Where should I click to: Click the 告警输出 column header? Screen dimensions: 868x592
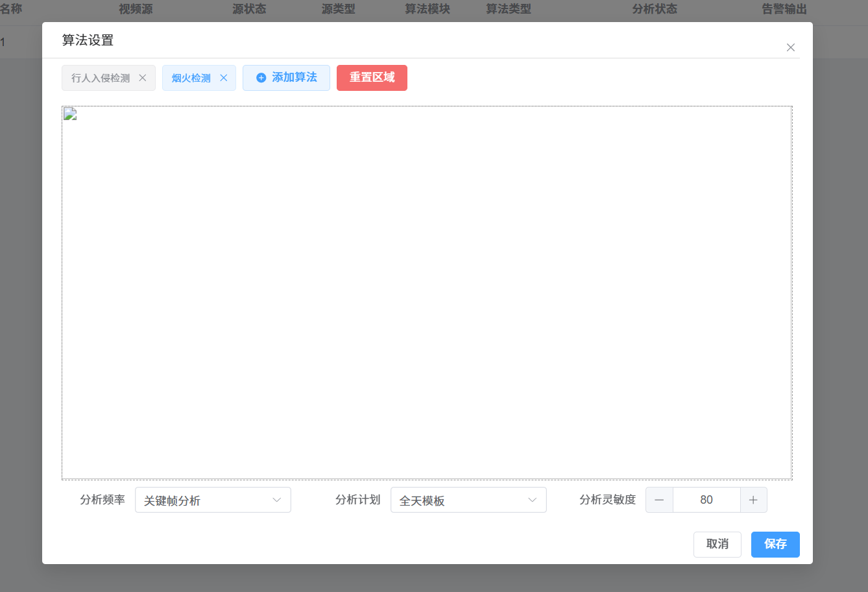784,9
